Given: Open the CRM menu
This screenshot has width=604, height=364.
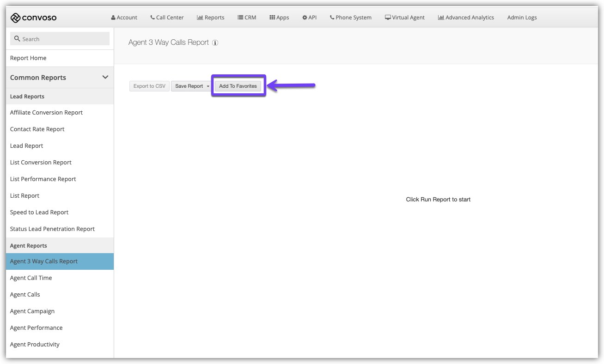Looking at the screenshot, I should (247, 18).
